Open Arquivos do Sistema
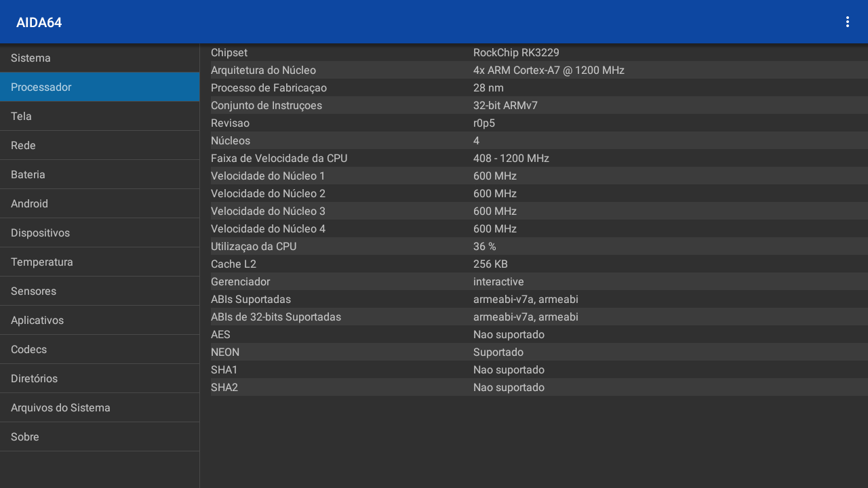 coord(100,408)
